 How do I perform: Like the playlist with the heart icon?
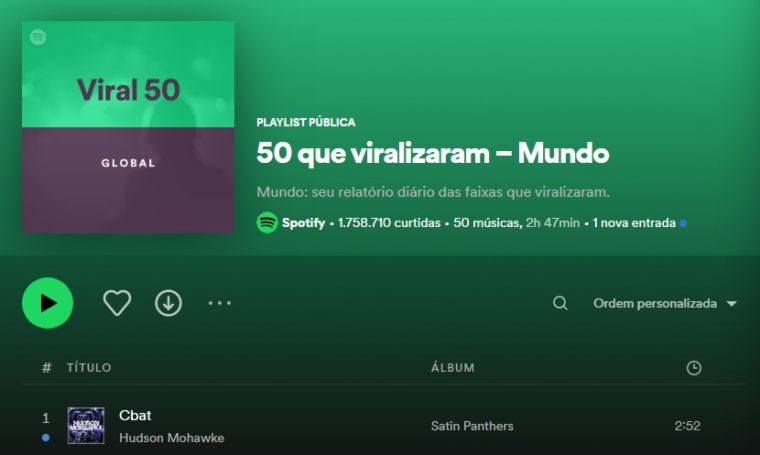click(117, 303)
